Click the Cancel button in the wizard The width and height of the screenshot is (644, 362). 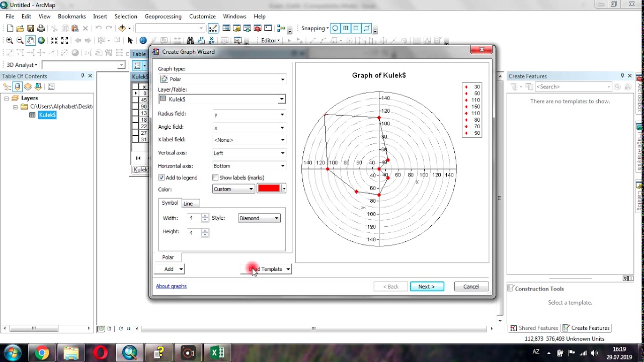(471, 287)
